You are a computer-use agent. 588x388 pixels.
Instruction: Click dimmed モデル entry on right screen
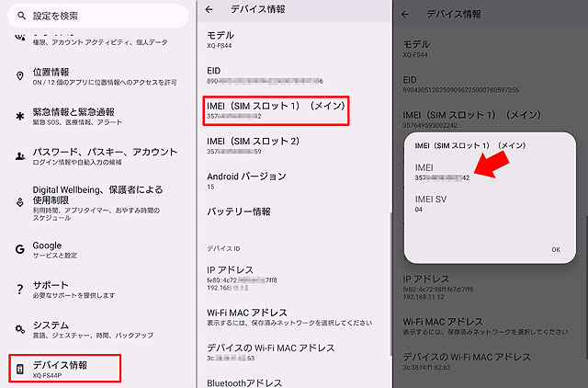click(416, 49)
